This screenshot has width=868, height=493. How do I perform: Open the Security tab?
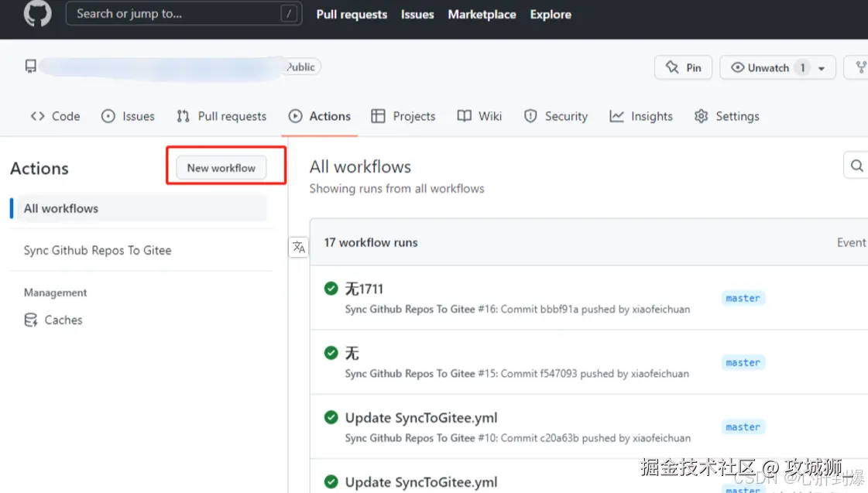556,116
